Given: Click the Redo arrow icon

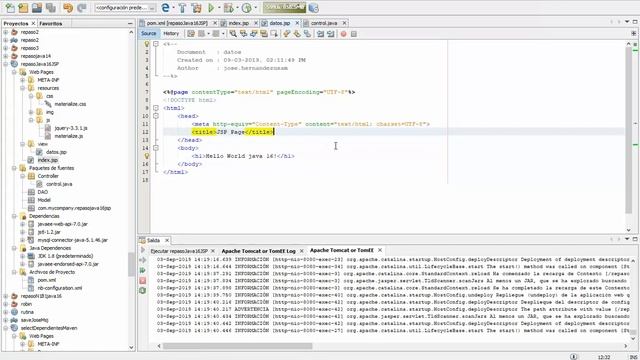Looking at the screenshot, I should [82, 8].
